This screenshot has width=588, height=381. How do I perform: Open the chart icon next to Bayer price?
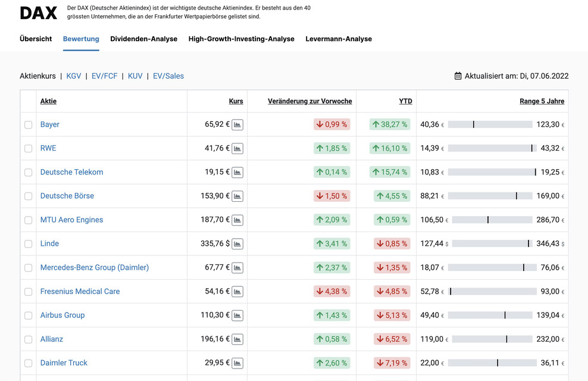click(x=237, y=125)
